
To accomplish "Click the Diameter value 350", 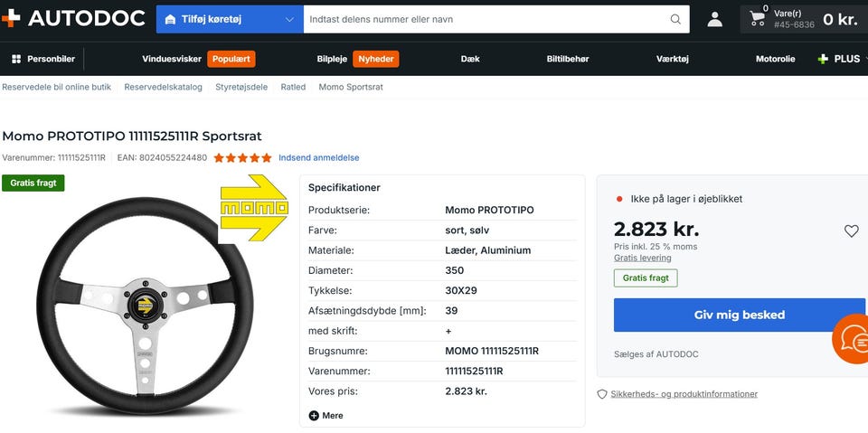I will [x=455, y=271].
